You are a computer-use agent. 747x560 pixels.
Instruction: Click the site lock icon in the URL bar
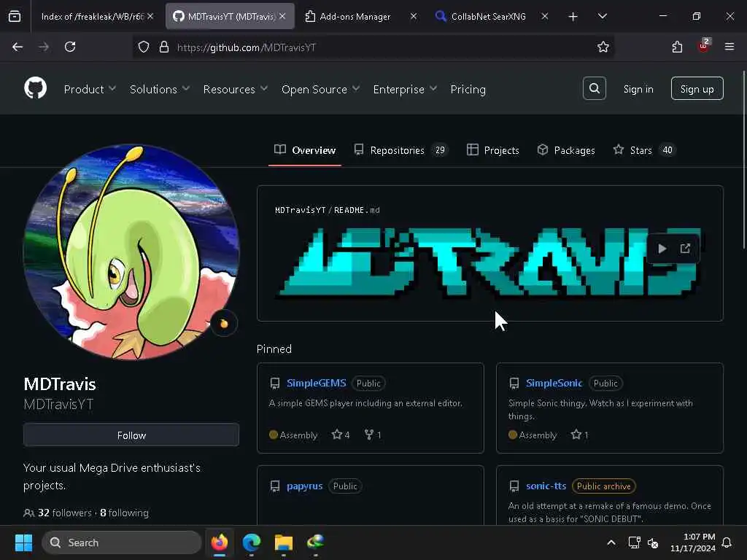point(164,47)
